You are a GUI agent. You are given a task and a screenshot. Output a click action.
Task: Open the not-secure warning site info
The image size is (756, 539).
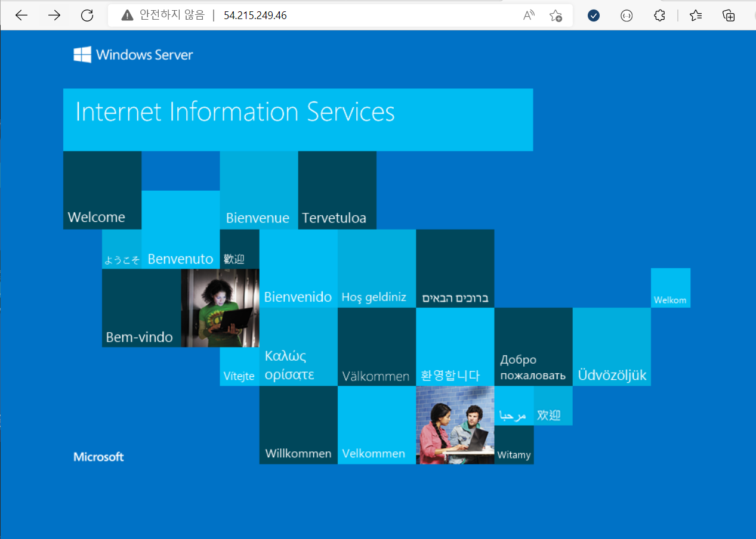(127, 16)
